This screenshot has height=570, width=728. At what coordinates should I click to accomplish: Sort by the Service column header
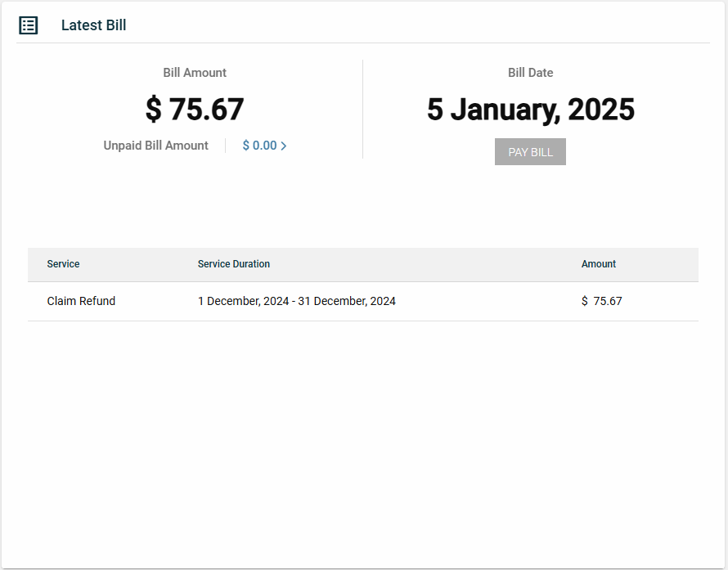point(63,264)
